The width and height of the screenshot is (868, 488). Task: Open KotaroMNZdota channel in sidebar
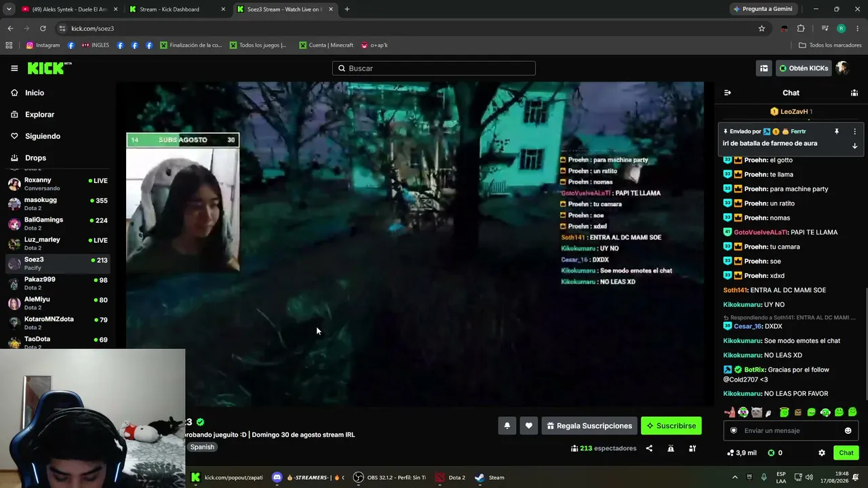(x=58, y=323)
